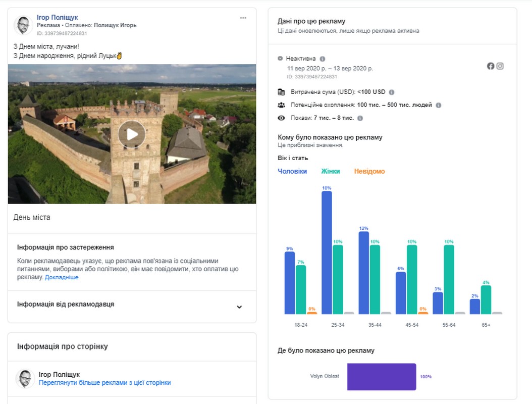This screenshot has width=532, height=404.
Task: Click the 18% men bar for 25-34
Action: [x=327, y=252]
